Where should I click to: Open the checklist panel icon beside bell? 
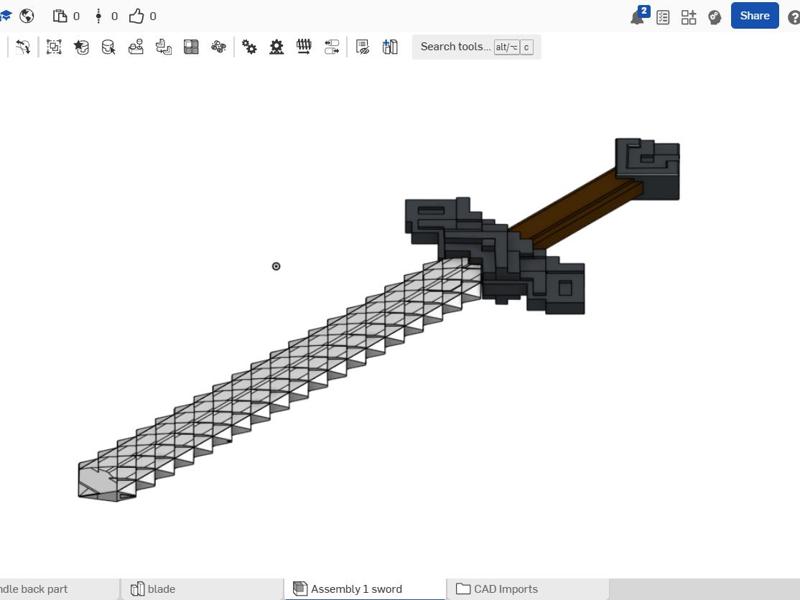click(x=663, y=17)
